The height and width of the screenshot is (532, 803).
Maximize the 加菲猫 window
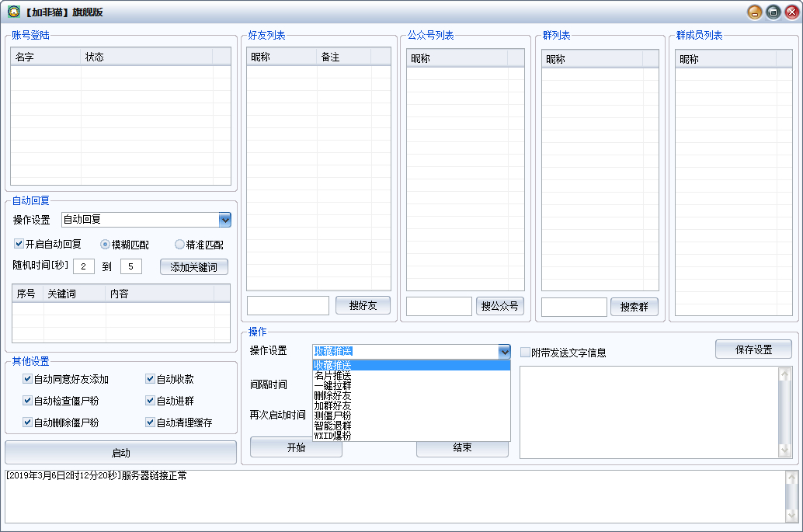pos(773,12)
